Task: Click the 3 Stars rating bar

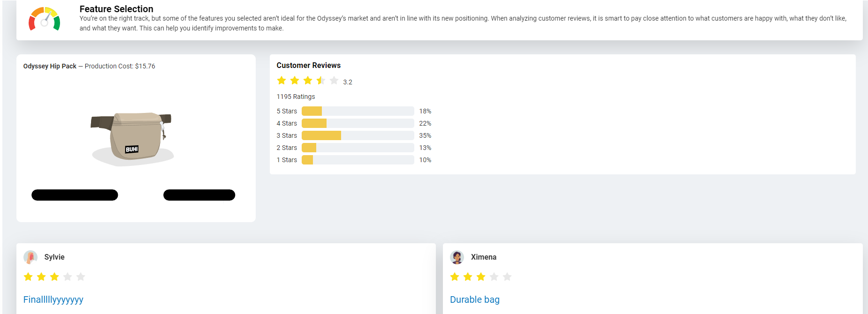Action: coord(358,135)
